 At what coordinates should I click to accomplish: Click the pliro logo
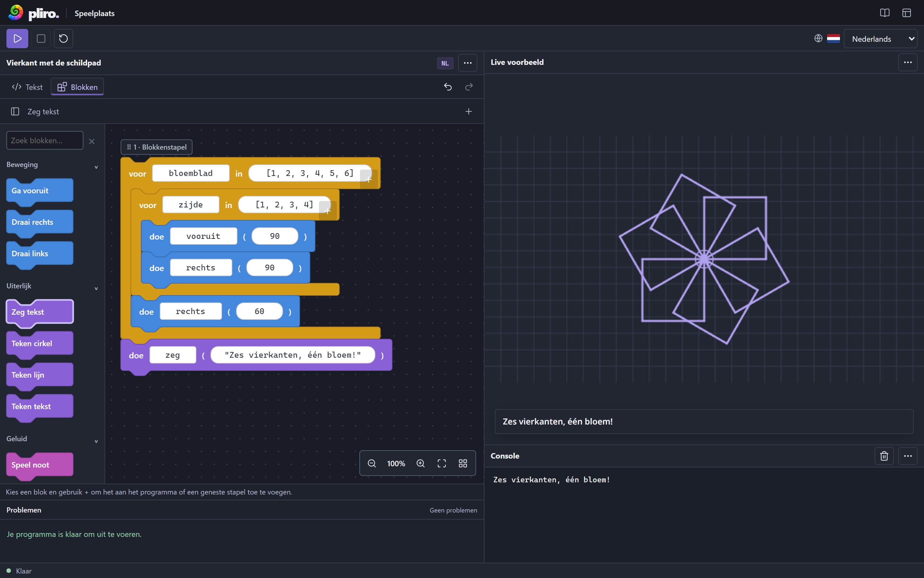click(34, 13)
